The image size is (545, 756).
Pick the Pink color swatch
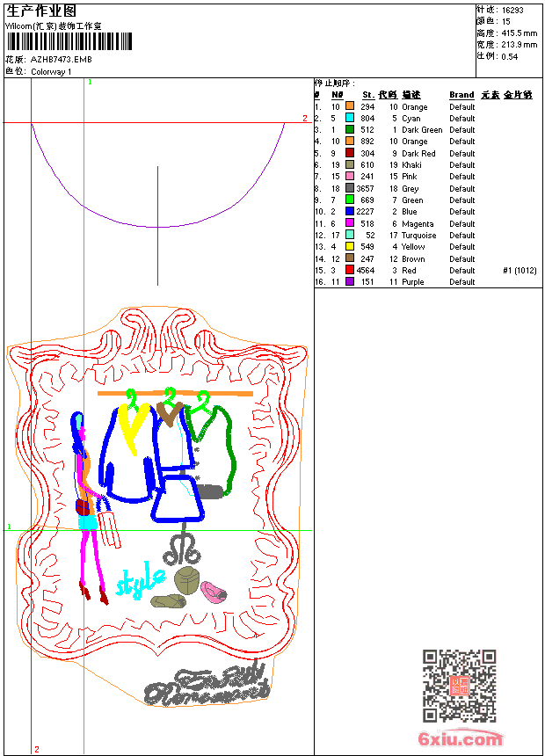350,176
